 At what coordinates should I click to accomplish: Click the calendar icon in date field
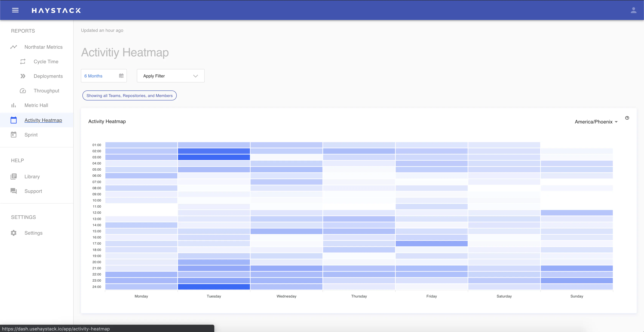pos(121,76)
